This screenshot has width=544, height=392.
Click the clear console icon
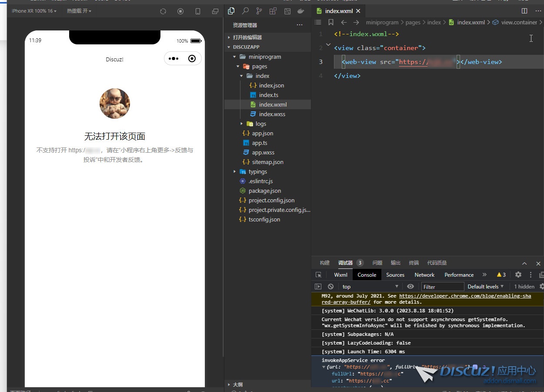tap(330, 287)
